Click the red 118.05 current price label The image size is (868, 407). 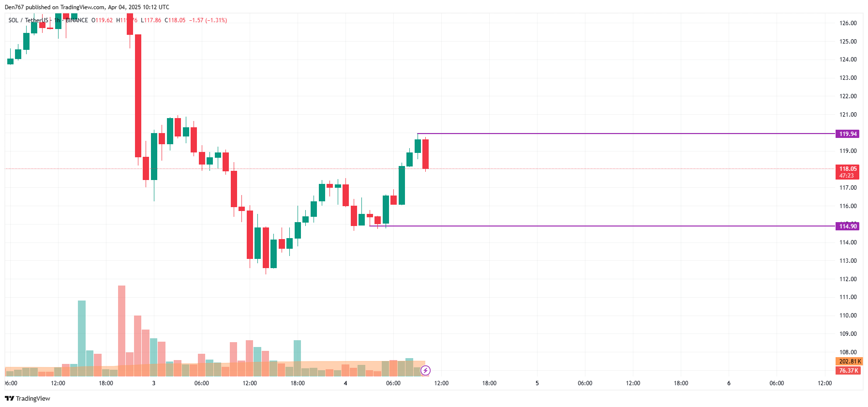pyautogui.click(x=847, y=169)
